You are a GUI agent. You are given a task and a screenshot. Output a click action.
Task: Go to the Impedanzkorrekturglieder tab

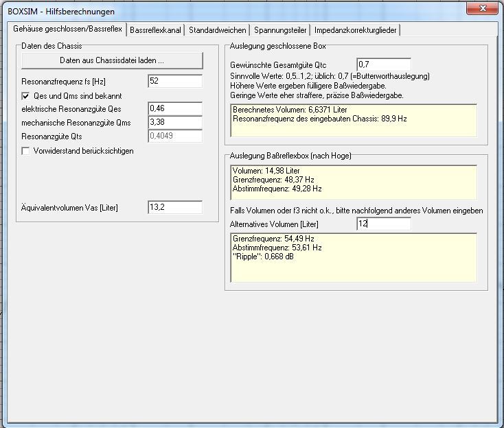tap(356, 30)
